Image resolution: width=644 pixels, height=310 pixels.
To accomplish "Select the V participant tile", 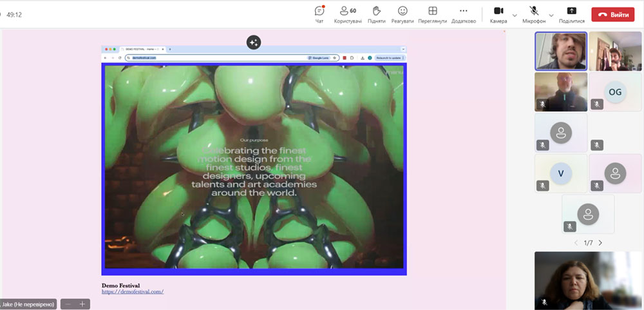I will [x=561, y=173].
